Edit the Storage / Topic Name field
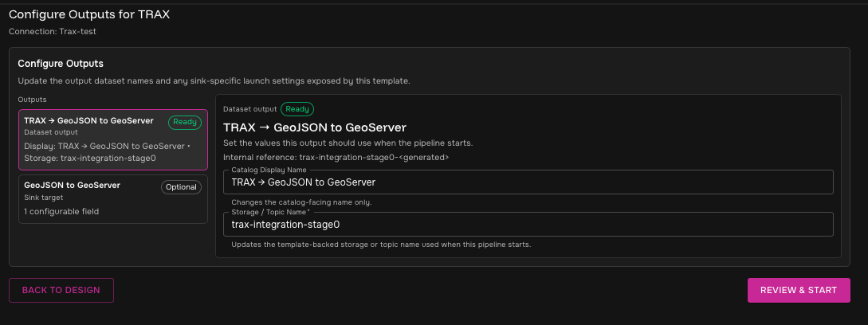This screenshot has height=325, width=868. point(528,224)
